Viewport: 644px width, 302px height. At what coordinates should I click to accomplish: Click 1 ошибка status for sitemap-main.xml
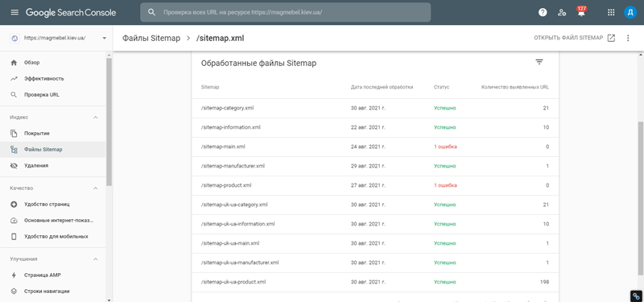pyautogui.click(x=446, y=147)
